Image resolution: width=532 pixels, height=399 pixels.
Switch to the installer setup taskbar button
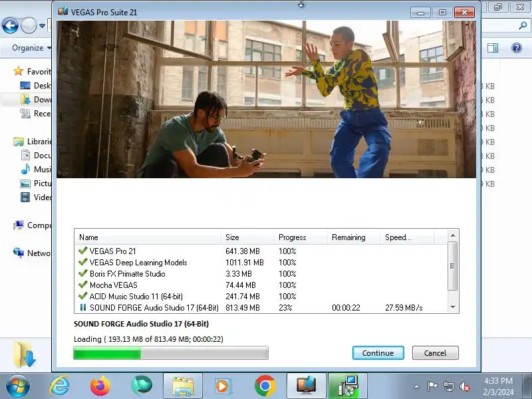point(348,386)
